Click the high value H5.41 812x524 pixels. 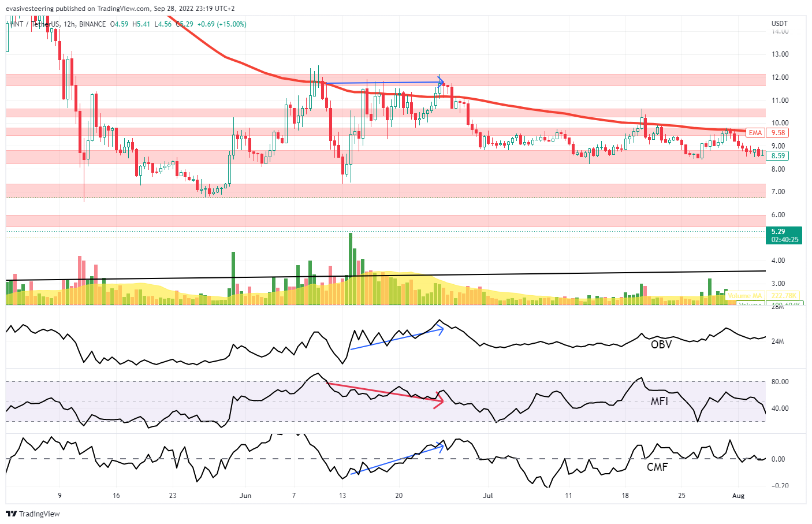(x=141, y=24)
